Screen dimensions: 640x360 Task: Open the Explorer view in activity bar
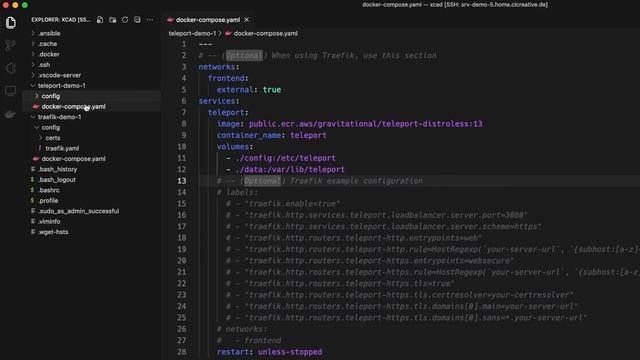[11, 22]
